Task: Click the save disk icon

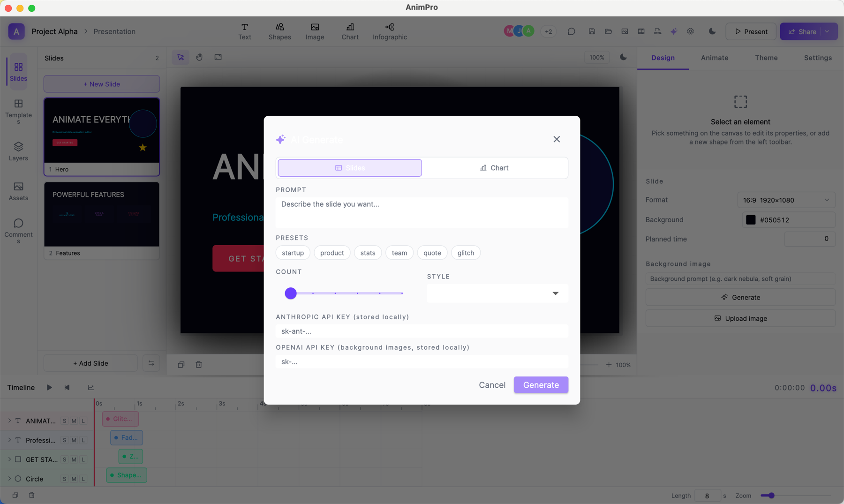Action: [592, 31]
